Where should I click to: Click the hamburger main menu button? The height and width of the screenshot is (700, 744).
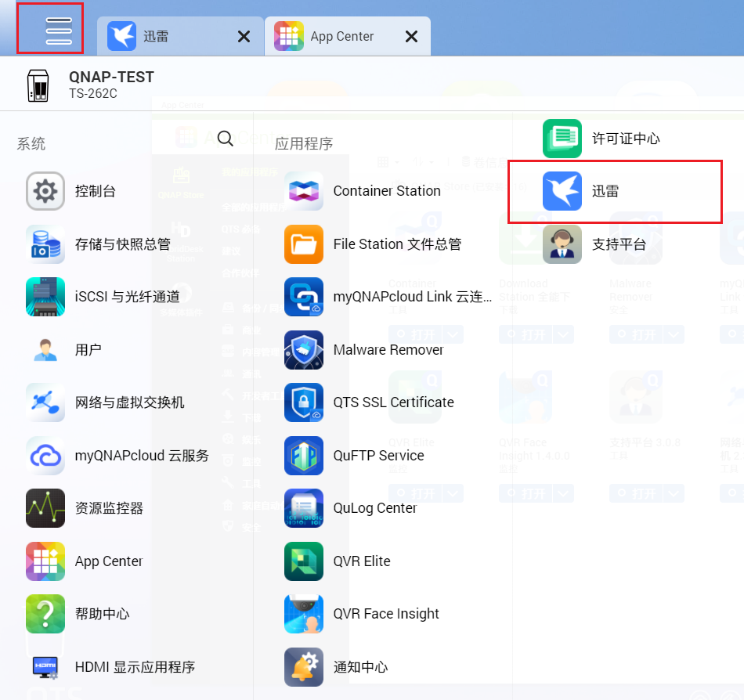[x=49, y=29]
